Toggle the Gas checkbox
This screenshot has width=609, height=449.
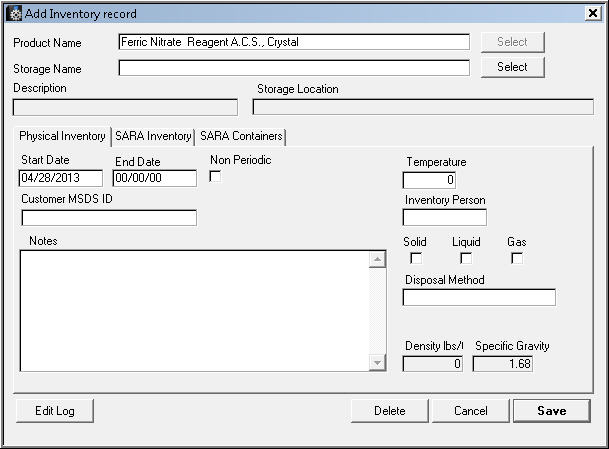pos(517,259)
